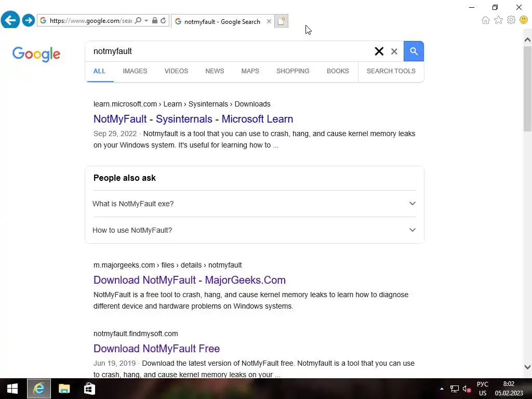
Task: Click the learn.microsoft.com breadcrumb path
Action: [182, 104]
